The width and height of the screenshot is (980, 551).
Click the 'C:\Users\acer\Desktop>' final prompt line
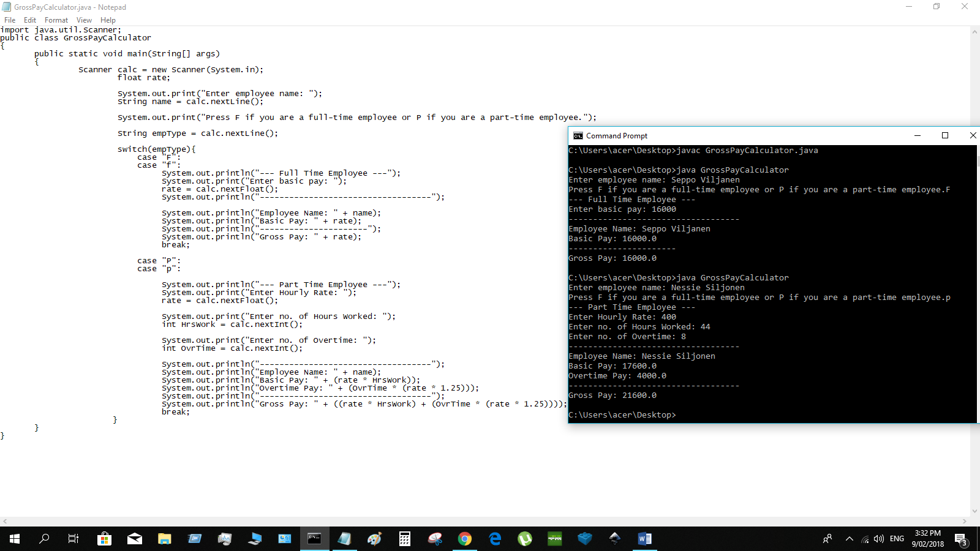tap(622, 415)
